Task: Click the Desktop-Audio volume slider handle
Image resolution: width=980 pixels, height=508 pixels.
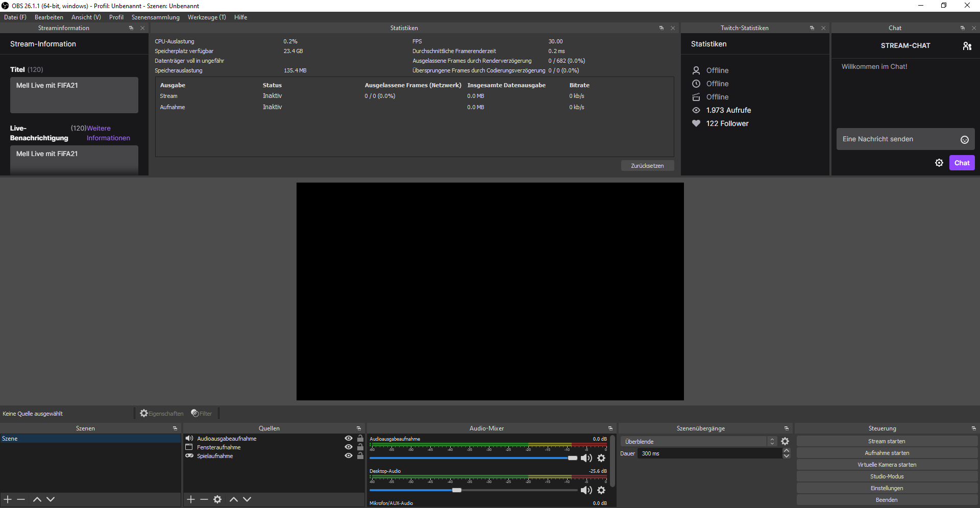Action: pyautogui.click(x=457, y=490)
